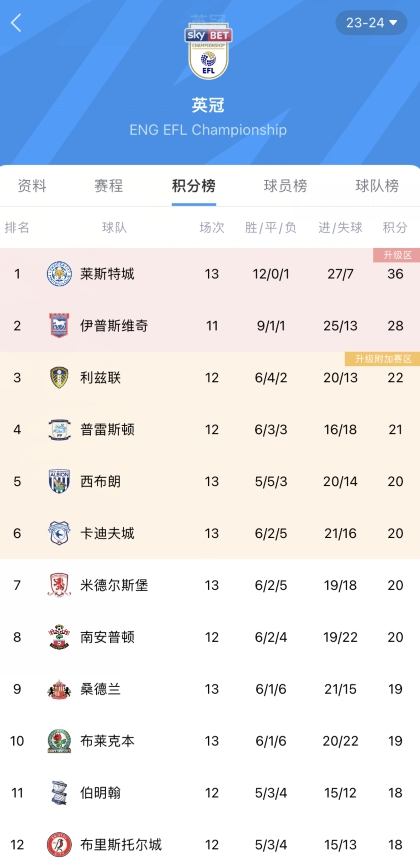Tap the 伊普斯维奇 club crest

point(59,325)
